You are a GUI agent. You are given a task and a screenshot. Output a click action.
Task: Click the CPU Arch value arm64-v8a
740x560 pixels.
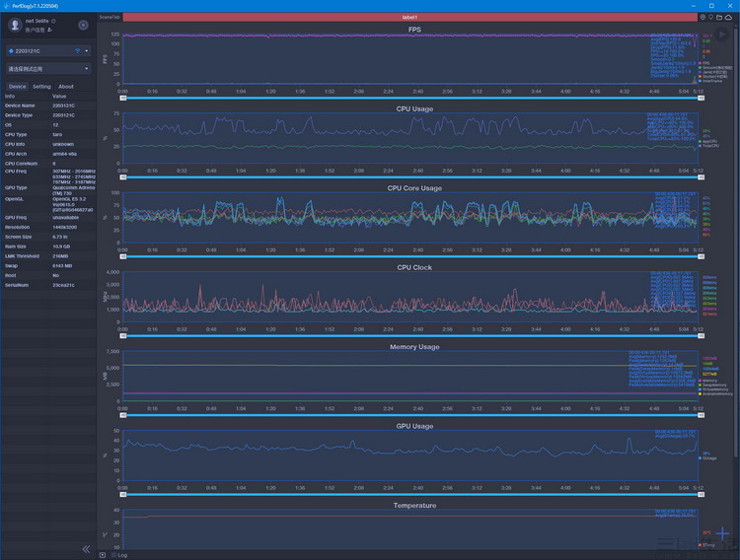[x=64, y=154]
